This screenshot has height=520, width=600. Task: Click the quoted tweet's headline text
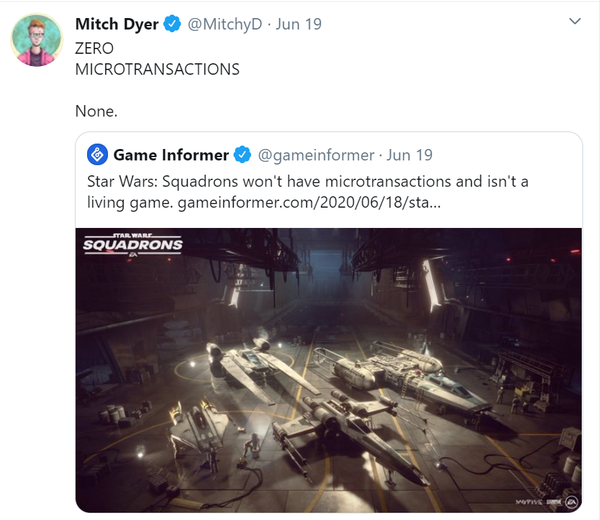(308, 192)
